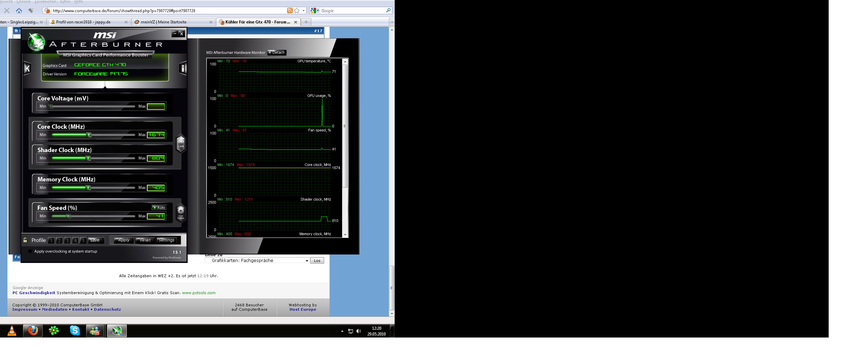The width and height of the screenshot is (868, 347).
Task: Open the list all tabs dropdown
Action: 392,22
